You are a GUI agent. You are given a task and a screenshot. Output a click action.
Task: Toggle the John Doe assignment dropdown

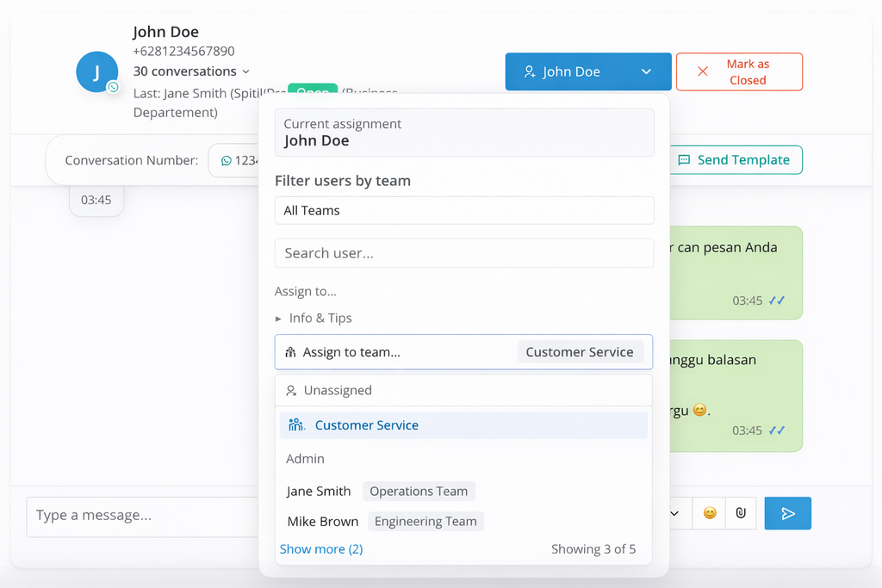pyautogui.click(x=646, y=71)
